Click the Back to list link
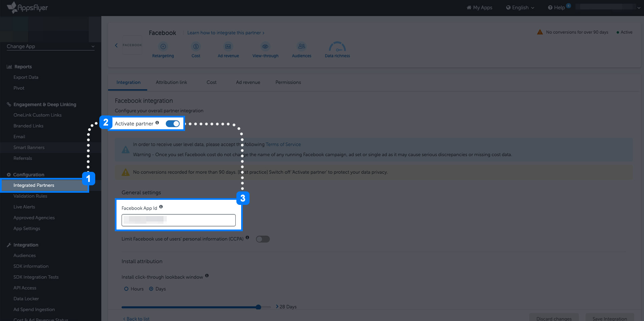Screen dimensions: 644x321 click(136, 319)
